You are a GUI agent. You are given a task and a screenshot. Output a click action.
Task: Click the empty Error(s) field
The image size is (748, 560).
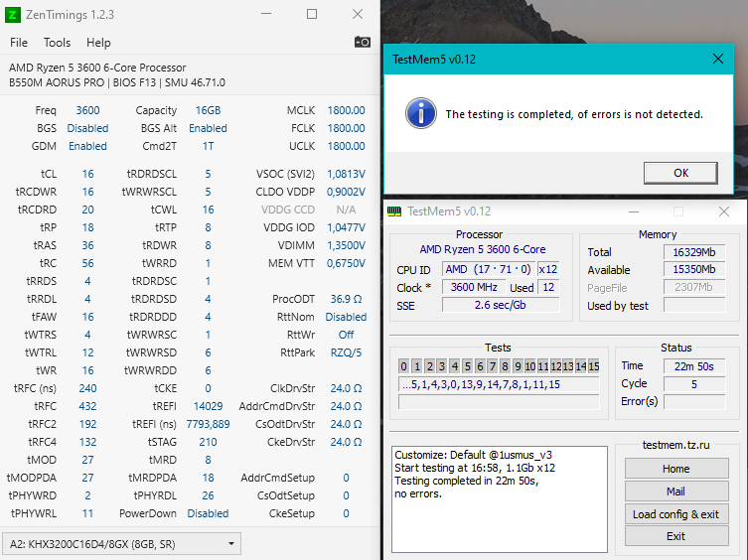tap(694, 402)
